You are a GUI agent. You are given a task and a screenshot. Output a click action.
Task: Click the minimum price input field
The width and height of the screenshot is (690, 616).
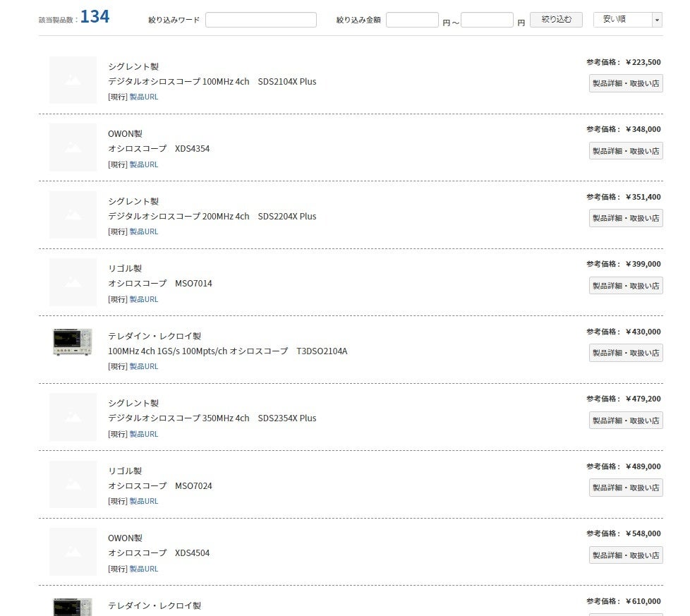412,20
